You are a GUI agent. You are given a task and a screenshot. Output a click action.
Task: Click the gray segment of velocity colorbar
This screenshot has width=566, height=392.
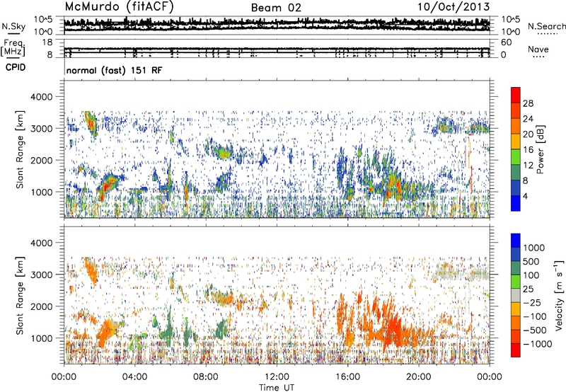pyautogui.click(x=516, y=296)
